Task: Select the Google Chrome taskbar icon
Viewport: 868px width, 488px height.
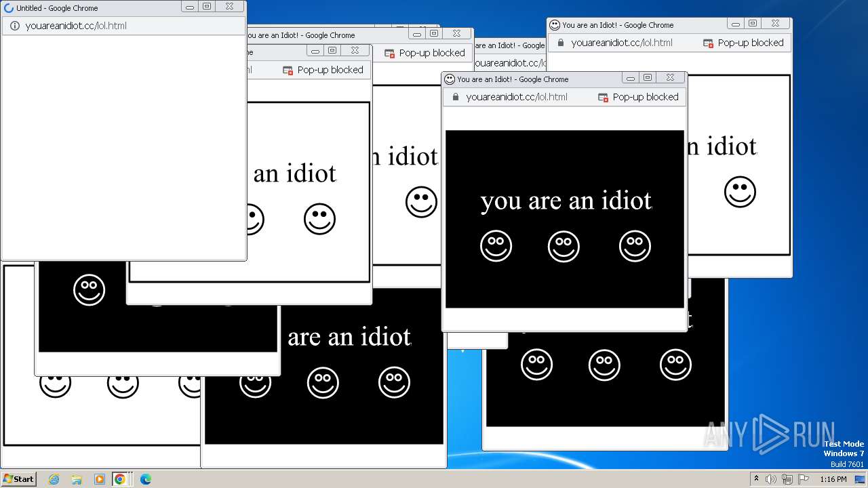Action: coord(120,479)
